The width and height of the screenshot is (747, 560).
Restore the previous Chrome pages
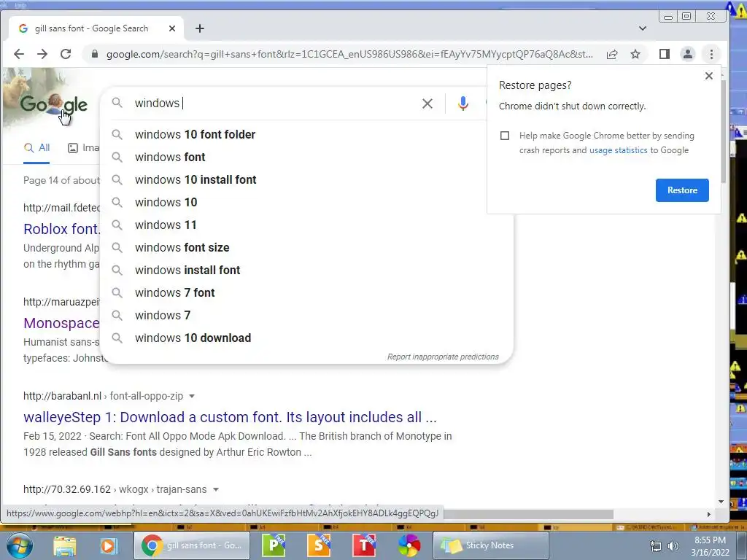pyautogui.click(x=682, y=190)
